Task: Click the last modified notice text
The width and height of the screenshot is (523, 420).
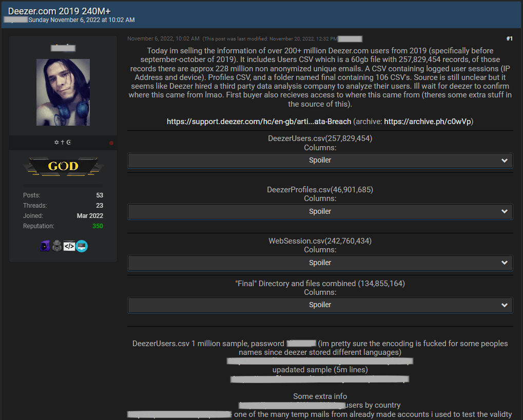Action: click(270, 39)
